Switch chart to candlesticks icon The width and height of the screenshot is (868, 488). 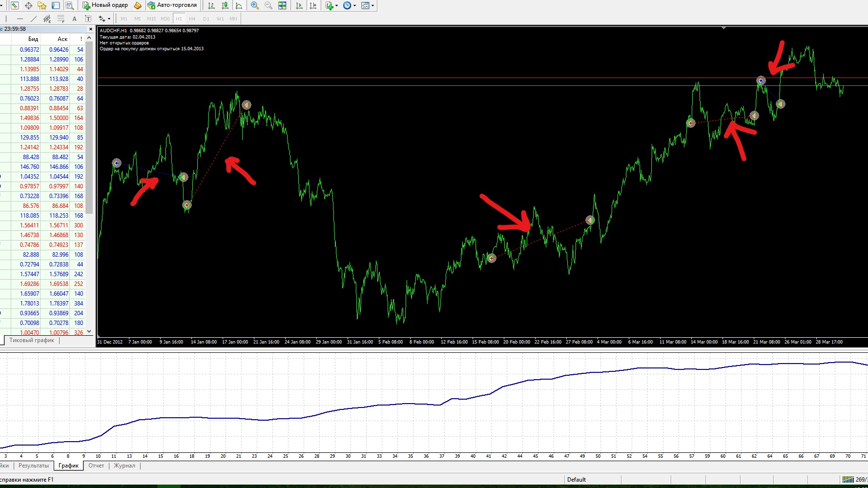coord(225,5)
